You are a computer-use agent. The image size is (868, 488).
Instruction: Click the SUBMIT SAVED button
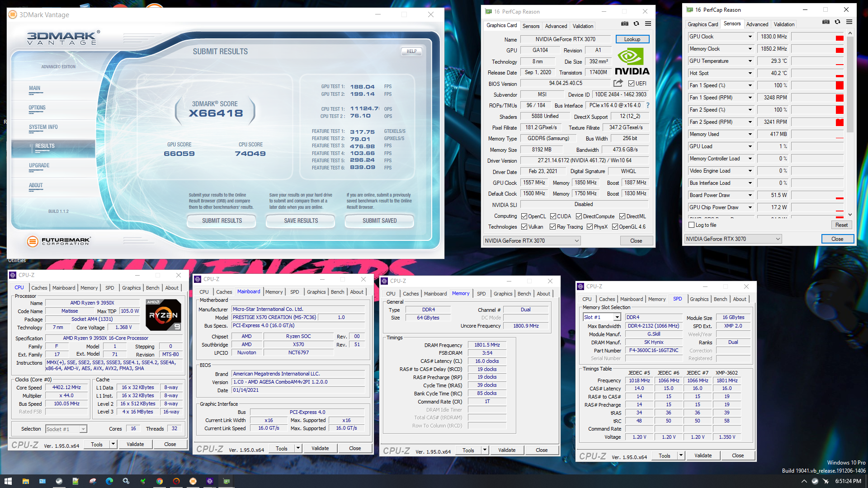379,221
